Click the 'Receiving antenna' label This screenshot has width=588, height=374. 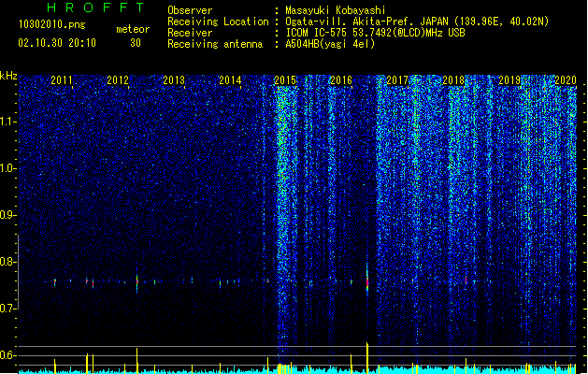coord(215,44)
